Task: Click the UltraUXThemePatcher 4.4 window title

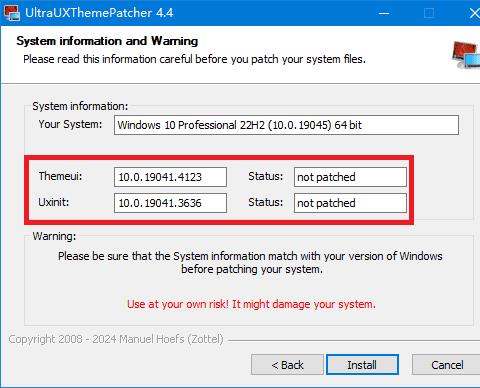Action: pos(99,13)
